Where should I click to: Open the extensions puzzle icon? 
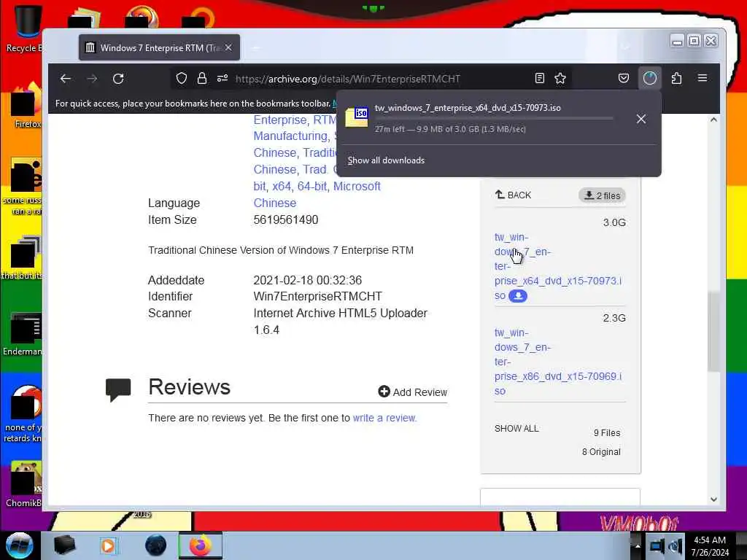(676, 79)
